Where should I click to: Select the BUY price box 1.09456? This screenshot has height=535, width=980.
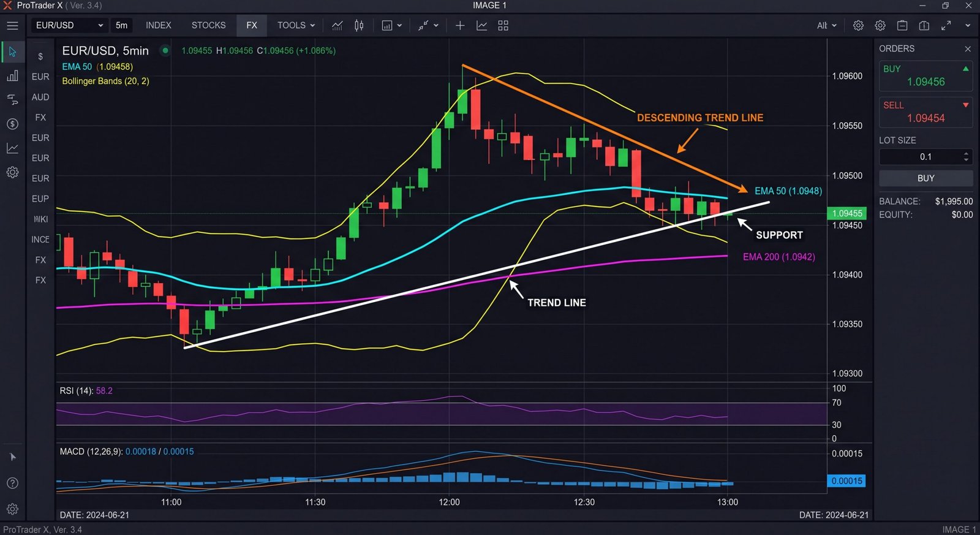(926, 76)
